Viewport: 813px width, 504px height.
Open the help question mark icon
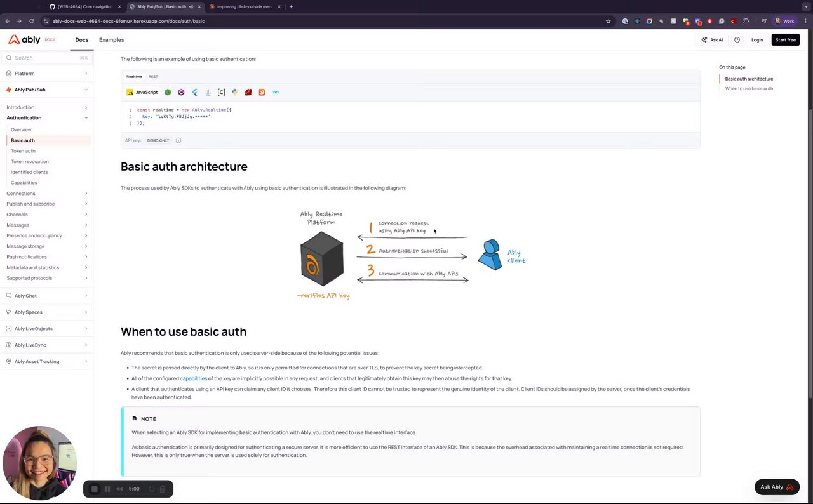coord(737,39)
